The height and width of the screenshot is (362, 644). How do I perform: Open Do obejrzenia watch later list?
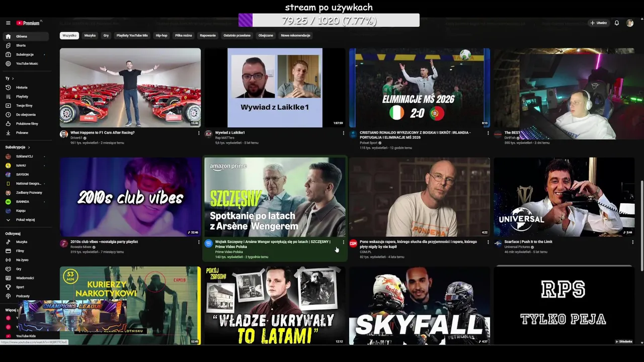25,115
